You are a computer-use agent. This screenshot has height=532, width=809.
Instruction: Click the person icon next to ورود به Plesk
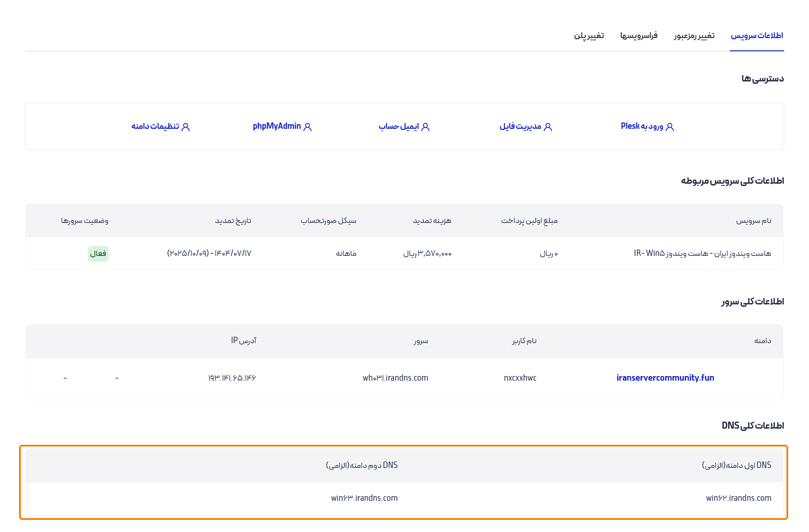(x=670, y=126)
